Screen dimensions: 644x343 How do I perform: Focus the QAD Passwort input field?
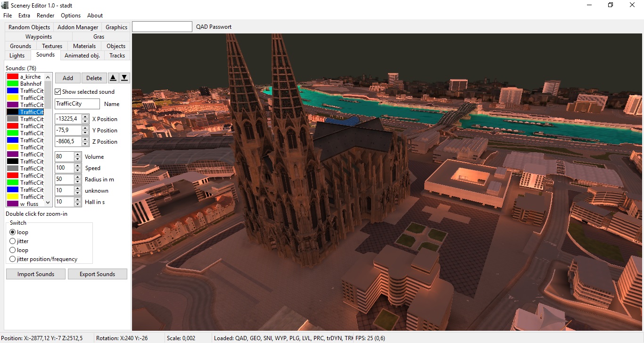[162, 27]
